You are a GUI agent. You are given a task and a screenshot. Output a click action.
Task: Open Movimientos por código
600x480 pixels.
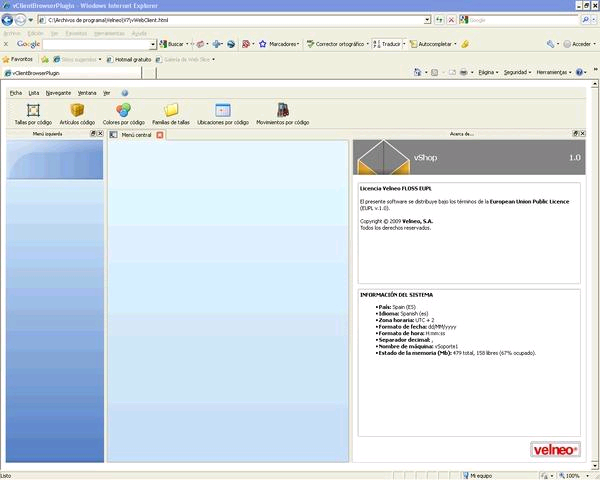tap(282, 114)
